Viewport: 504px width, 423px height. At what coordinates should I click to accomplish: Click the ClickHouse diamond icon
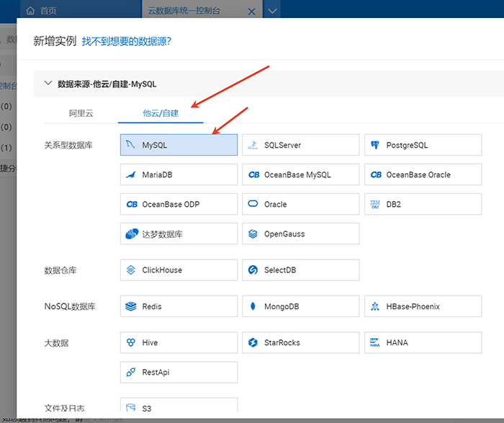coord(130,270)
